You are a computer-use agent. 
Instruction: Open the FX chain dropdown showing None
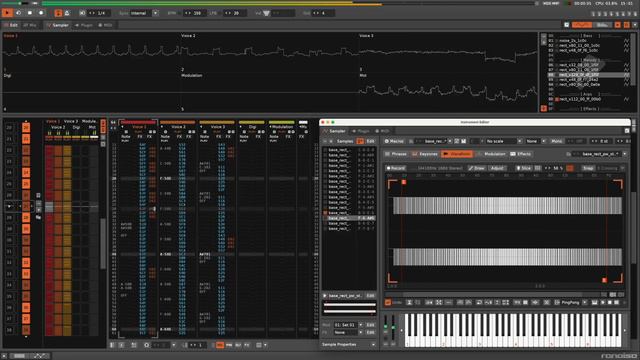(x=348, y=332)
